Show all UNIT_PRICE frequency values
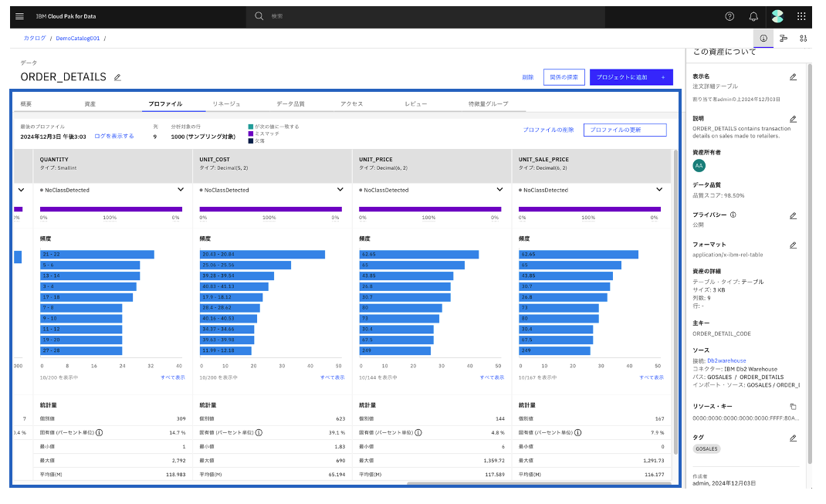This screenshot has width=826, height=504. click(x=492, y=377)
